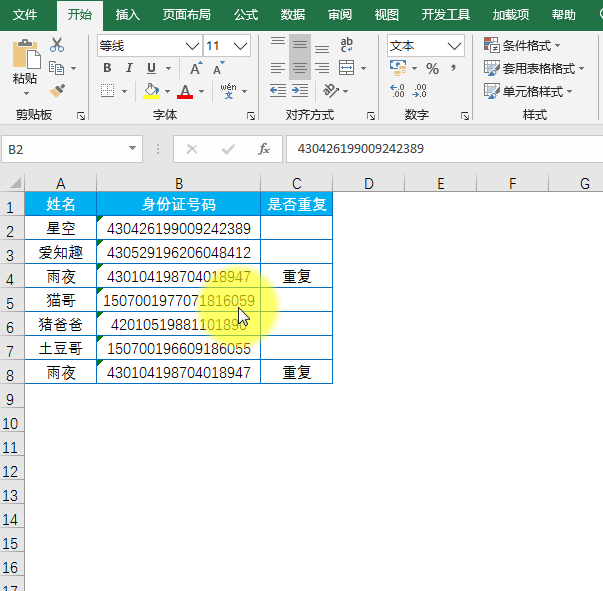Select header cell 是否重复
The width and height of the screenshot is (603, 591).
coord(297,204)
